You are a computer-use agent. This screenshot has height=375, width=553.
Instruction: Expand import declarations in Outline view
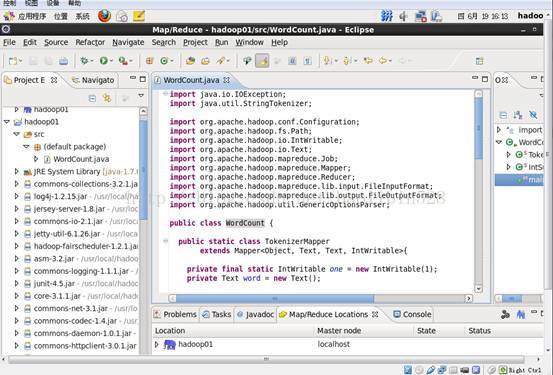[x=499, y=129]
